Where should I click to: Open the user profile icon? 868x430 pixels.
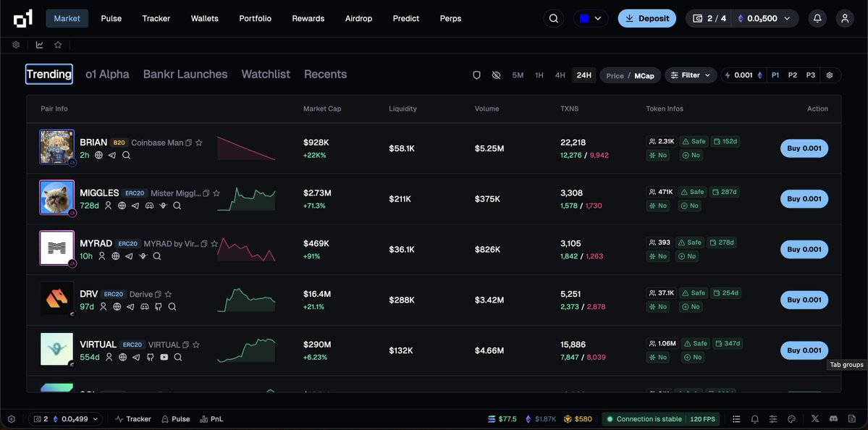(x=845, y=18)
